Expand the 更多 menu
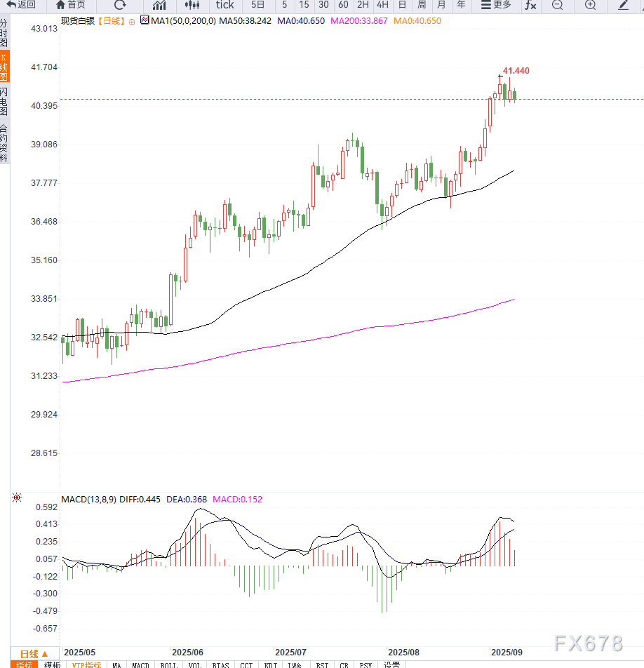Image resolution: width=644 pixels, height=668 pixels. click(x=496, y=5)
